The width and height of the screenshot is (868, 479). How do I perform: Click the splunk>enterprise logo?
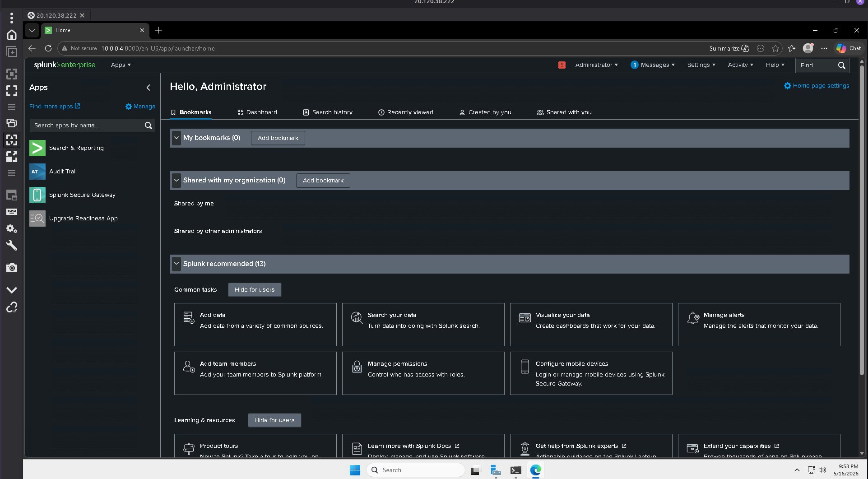tap(65, 65)
